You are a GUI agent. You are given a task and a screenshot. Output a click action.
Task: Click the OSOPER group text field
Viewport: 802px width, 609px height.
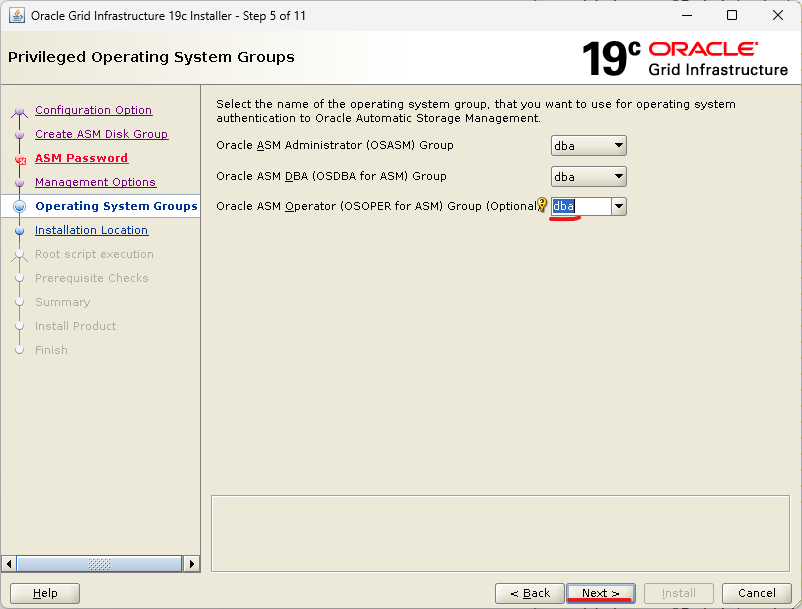point(579,206)
